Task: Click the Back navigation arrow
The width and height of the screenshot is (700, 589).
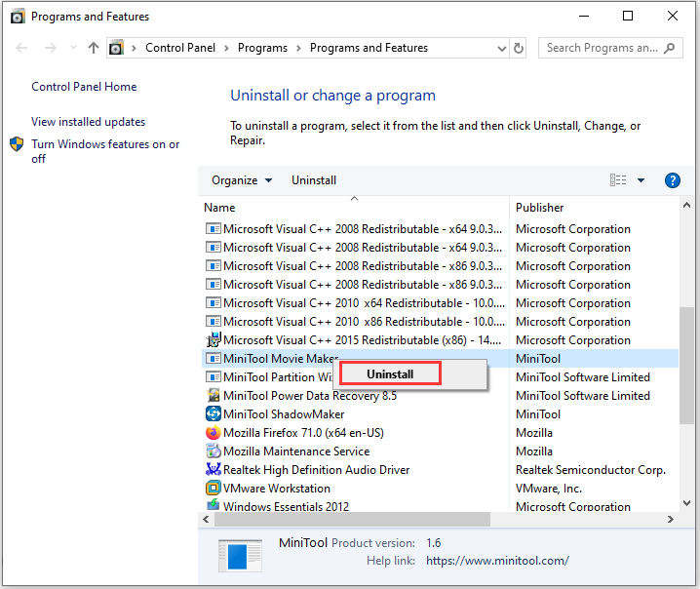Action: coord(21,48)
